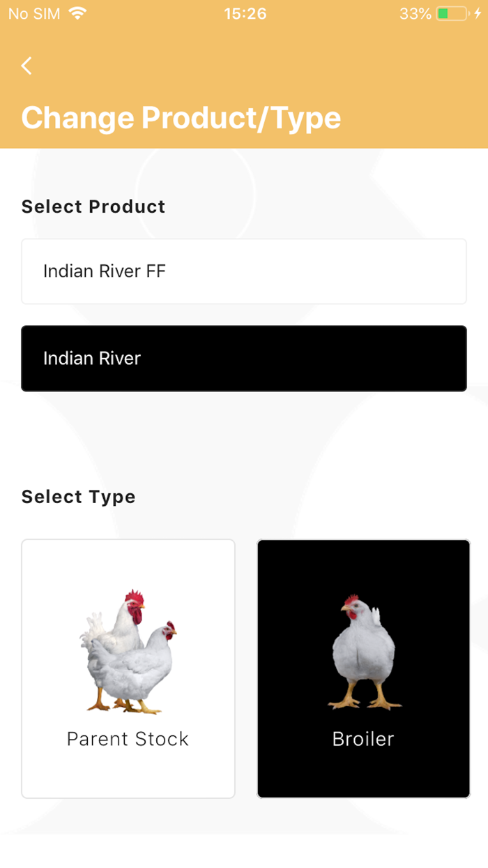Tap the Broiler chicken image
The image size is (488, 868).
point(363,649)
